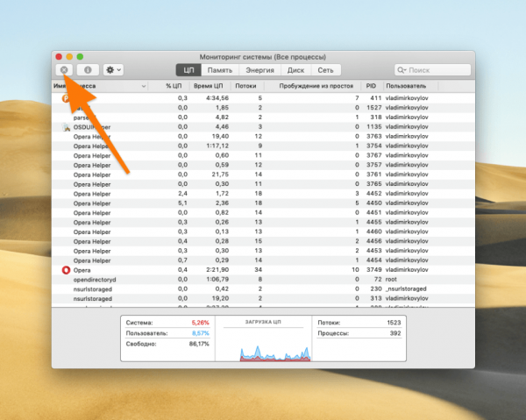Click the red Opera application icon
The image size is (526, 420).
[66, 270]
